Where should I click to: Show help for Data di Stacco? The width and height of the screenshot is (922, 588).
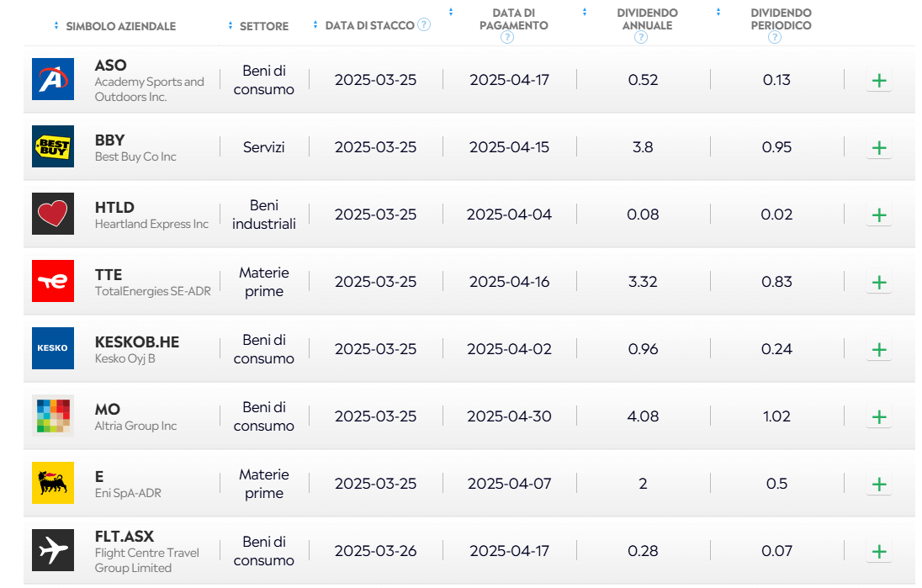tap(424, 25)
